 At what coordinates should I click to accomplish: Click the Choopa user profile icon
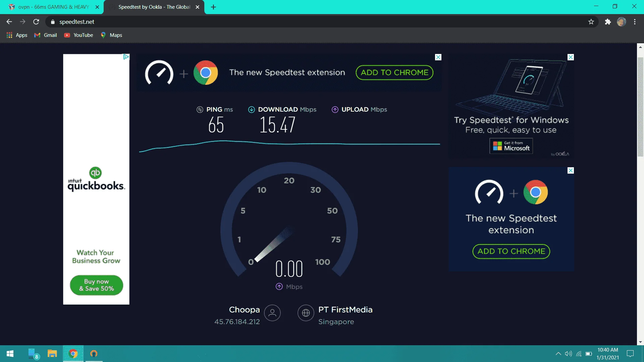[272, 313]
